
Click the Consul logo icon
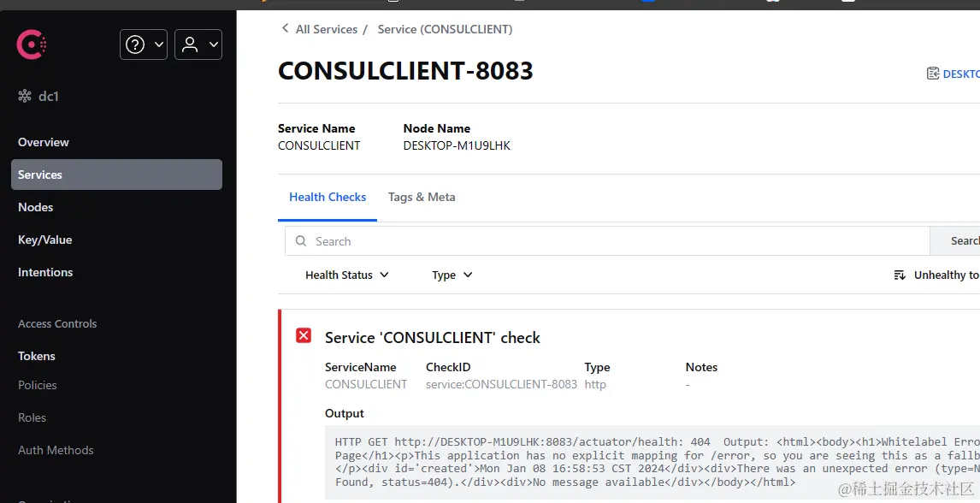pos(32,44)
